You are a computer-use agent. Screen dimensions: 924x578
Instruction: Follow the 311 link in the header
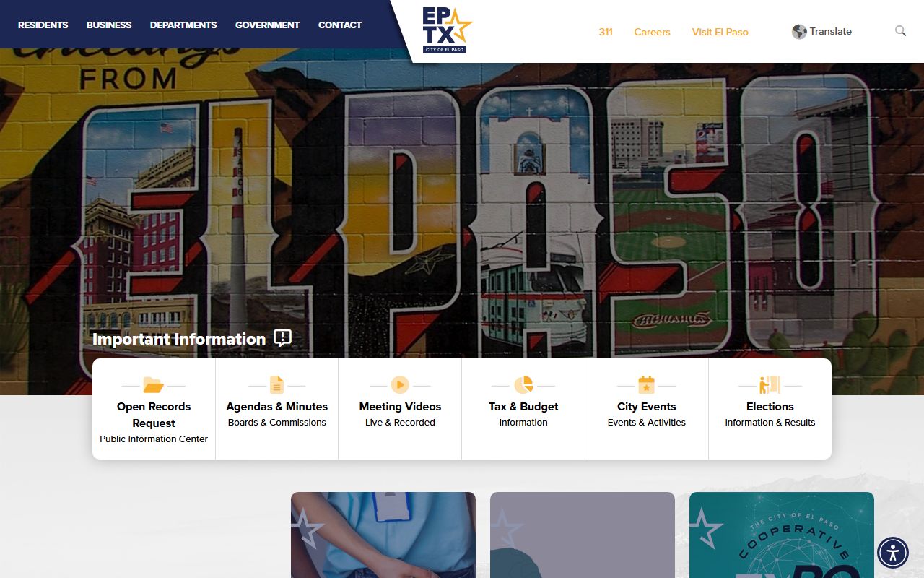[x=606, y=32]
